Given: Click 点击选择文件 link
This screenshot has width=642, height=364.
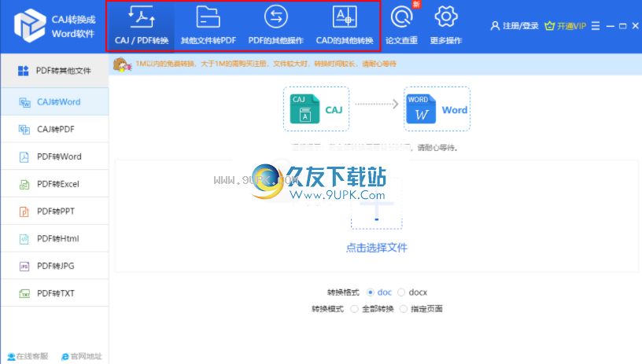Looking at the screenshot, I should [x=377, y=248].
